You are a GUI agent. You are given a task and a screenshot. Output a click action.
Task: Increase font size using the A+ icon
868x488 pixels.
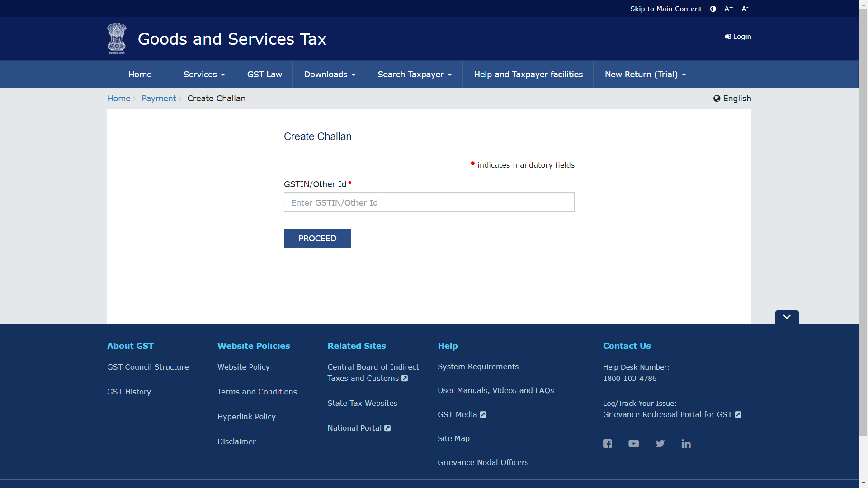click(x=728, y=9)
